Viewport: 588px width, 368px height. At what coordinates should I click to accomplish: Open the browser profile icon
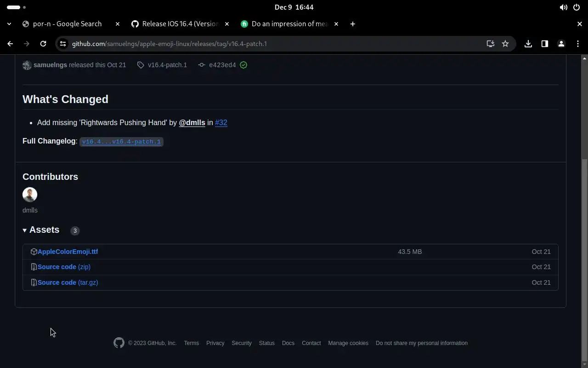[x=561, y=44]
